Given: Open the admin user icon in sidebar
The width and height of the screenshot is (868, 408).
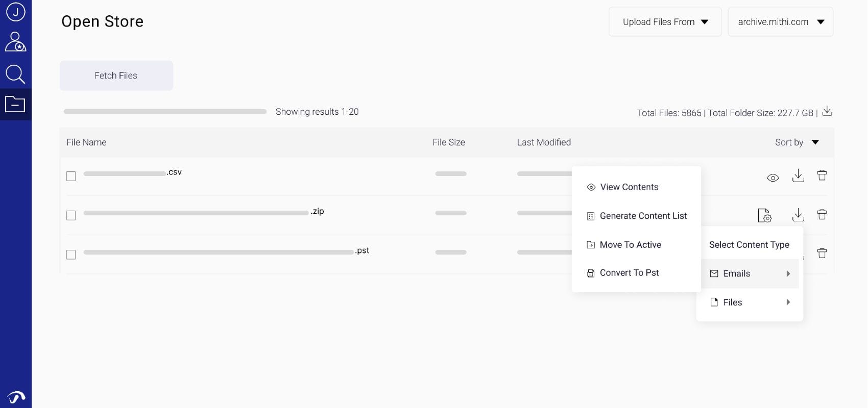Looking at the screenshot, I should [15, 42].
